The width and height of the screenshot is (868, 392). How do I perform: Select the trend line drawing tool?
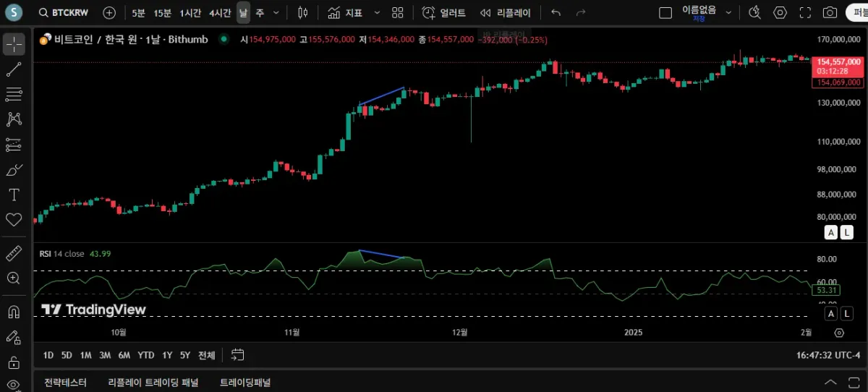pos(14,69)
